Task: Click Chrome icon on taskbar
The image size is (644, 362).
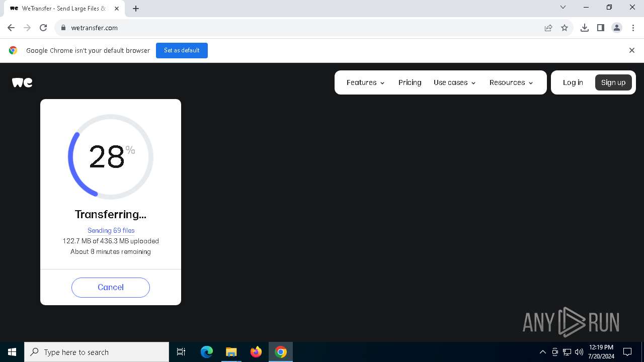Action: [281, 352]
